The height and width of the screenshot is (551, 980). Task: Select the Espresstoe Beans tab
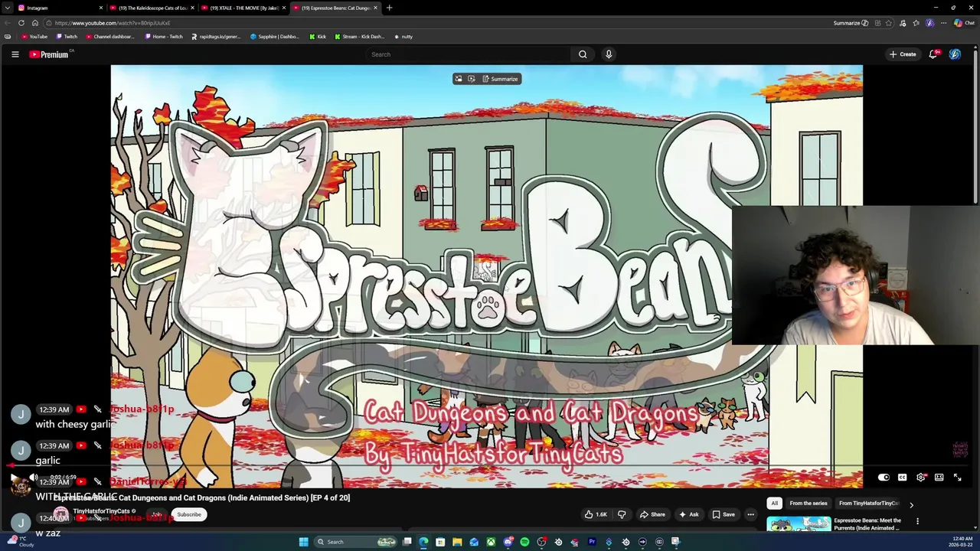click(x=335, y=8)
